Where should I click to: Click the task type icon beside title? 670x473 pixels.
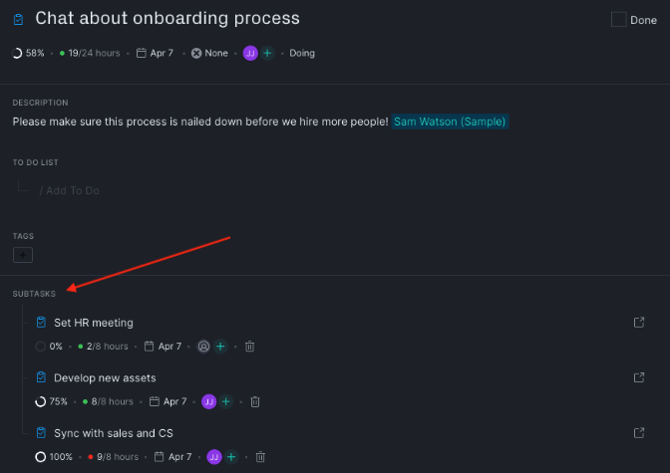point(18,20)
